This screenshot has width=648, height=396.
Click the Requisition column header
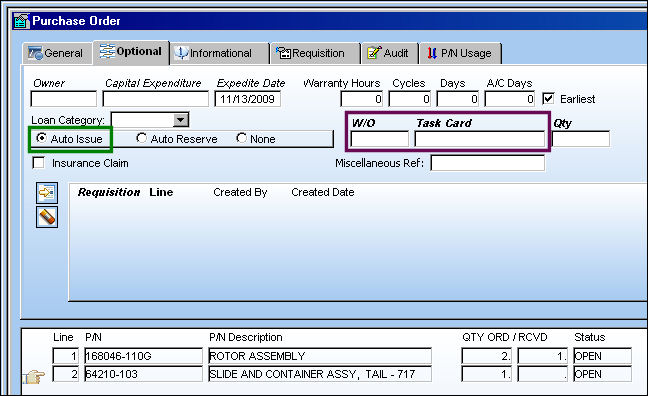click(x=109, y=192)
